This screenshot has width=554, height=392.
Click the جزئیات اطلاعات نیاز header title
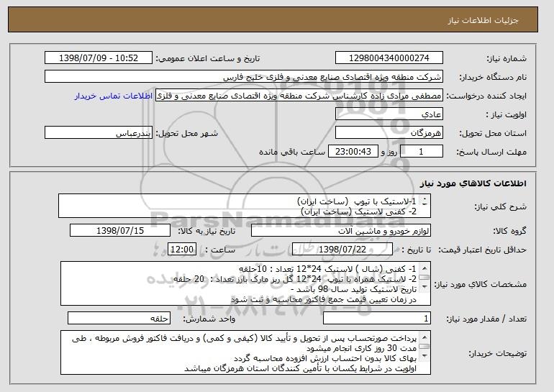tap(483, 20)
